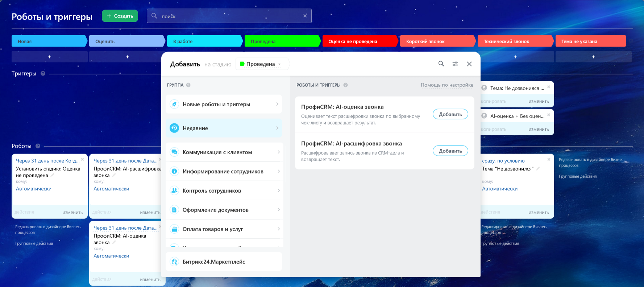Expand chevron on Оплата товаров и услуг row
The width and height of the screenshot is (644, 287).
[279, 229]
